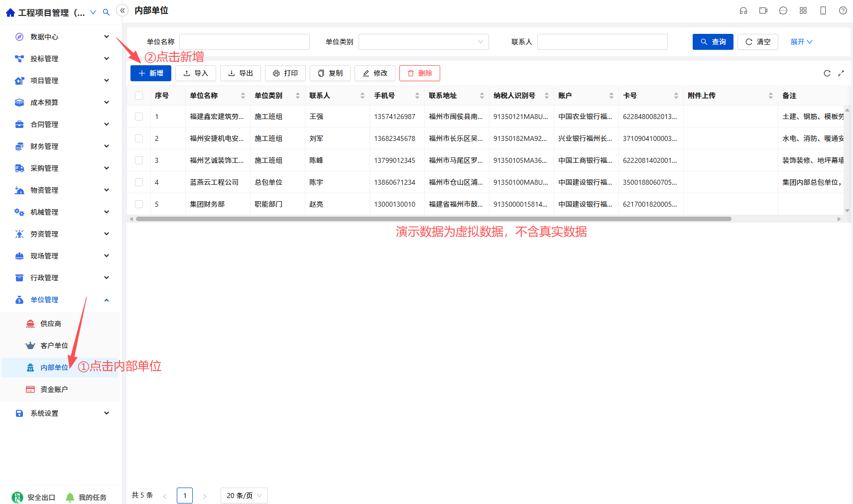This screenshot has width=853, height=504.
Task: Expand the 展开 advanced filters link
Action: click(x=801, y=42)
